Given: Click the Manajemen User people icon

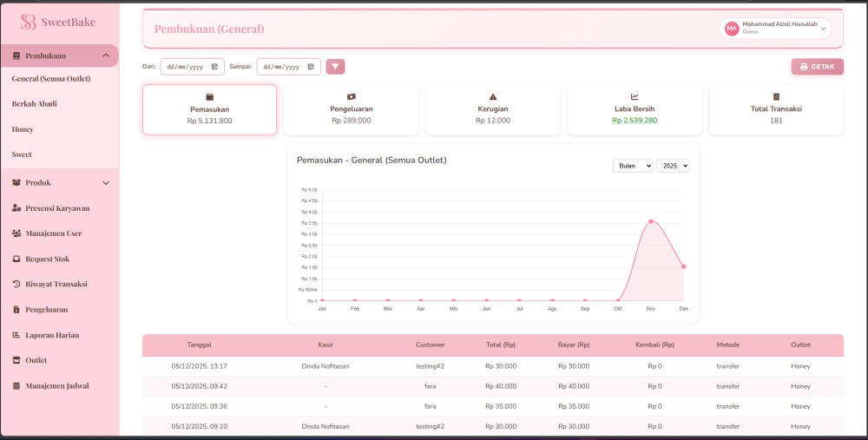Looking at the screenshot, I should pyautogui.click(x=16, y=233).
